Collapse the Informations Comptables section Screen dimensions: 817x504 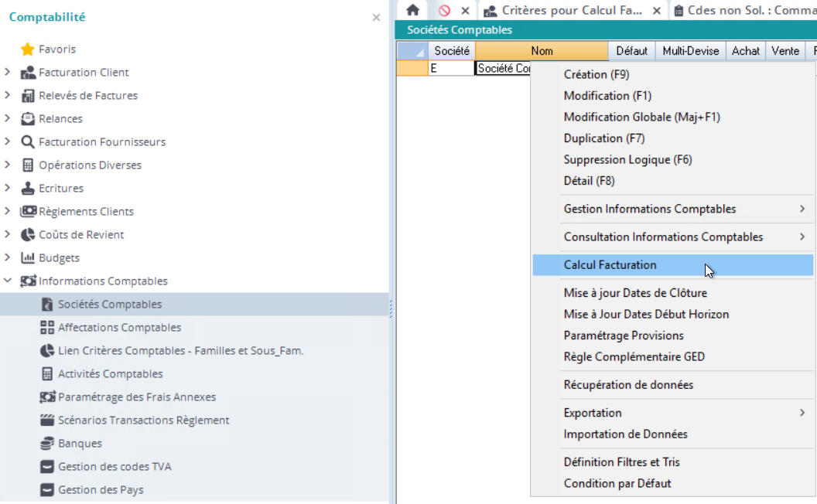[x=8, y=281]
